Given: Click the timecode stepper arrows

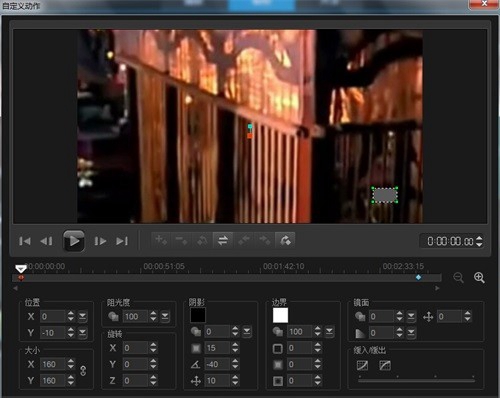Looking at the screenshot, I should coord(479,241).
